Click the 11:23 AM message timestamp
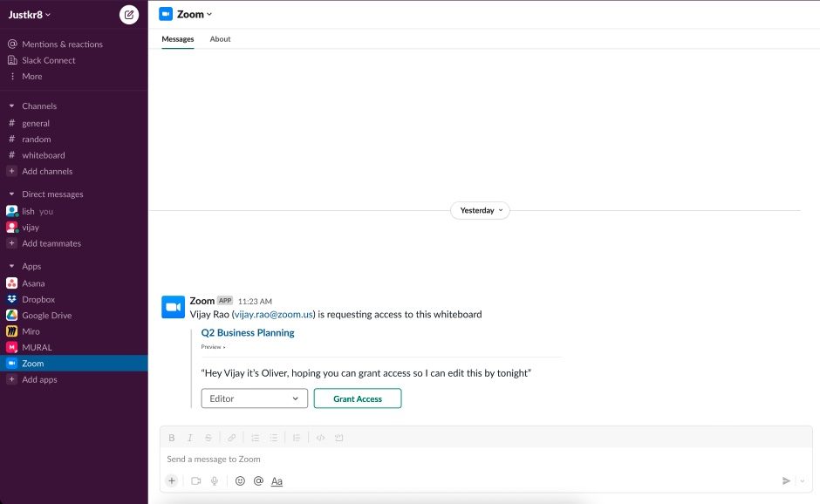Viewport: 820px width, 504px height. (x=256, y=301)
